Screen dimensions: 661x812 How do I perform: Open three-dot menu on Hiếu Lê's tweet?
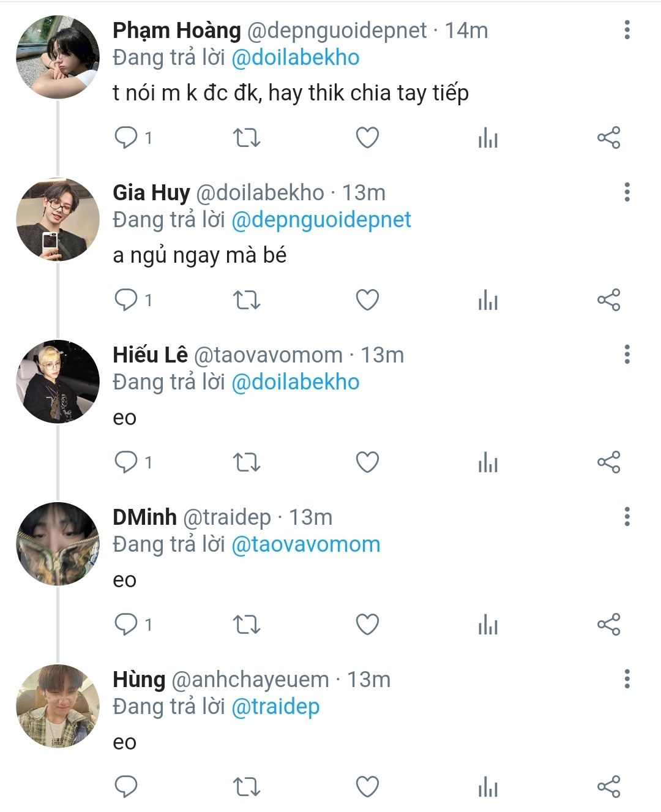pyautogui.click(x=627, y=355)
